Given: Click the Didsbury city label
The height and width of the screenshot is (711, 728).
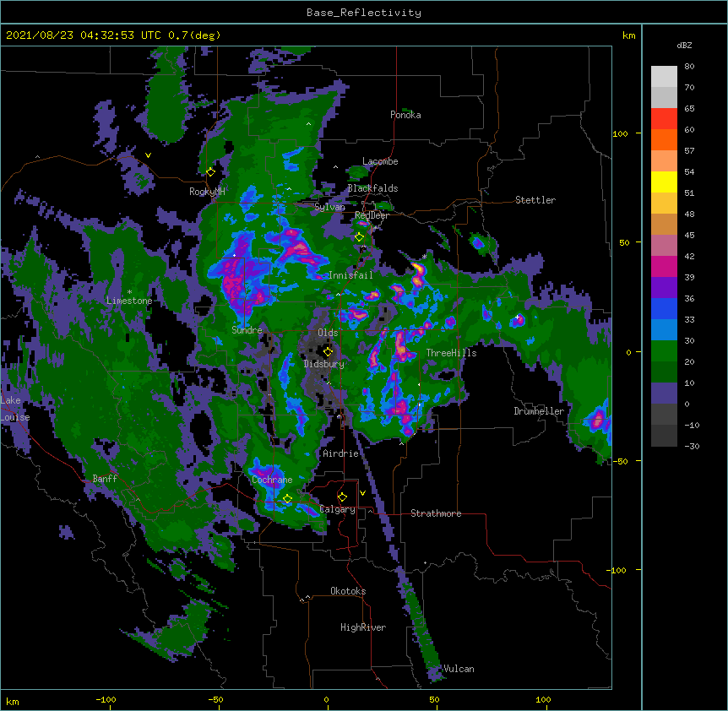Looking at the screenshot, I should [324, 364].
